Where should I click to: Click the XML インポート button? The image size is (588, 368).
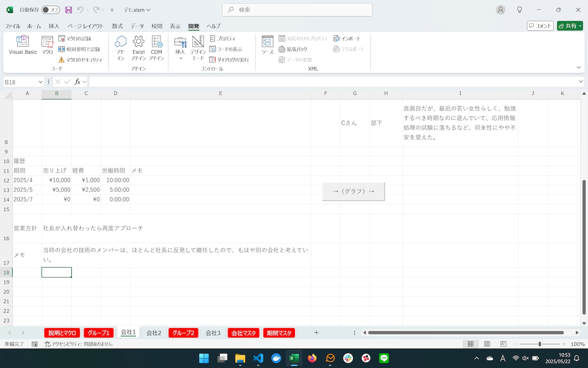pyautogui.click(x=347, y=39)
